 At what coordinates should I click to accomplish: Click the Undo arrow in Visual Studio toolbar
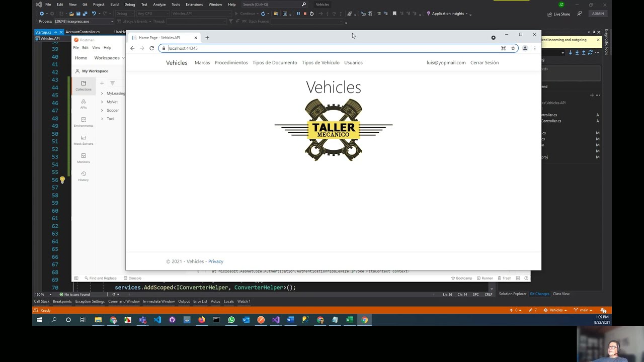[x=94, y=14]
